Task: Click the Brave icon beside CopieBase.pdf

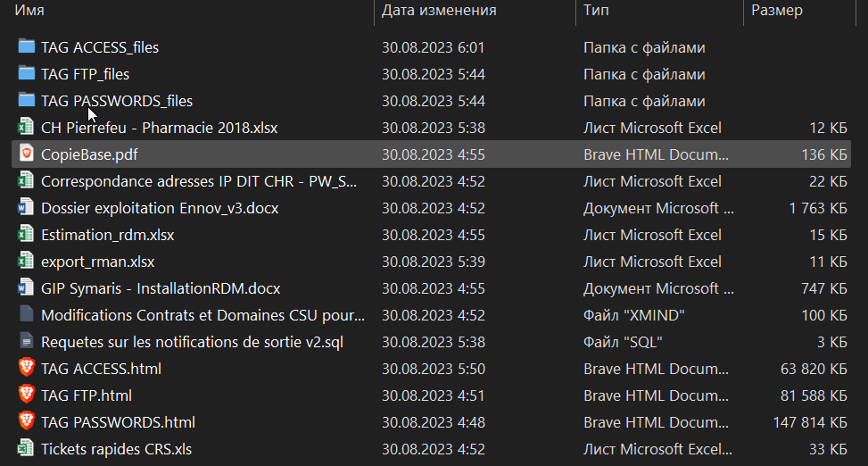Action: point(26,153)
